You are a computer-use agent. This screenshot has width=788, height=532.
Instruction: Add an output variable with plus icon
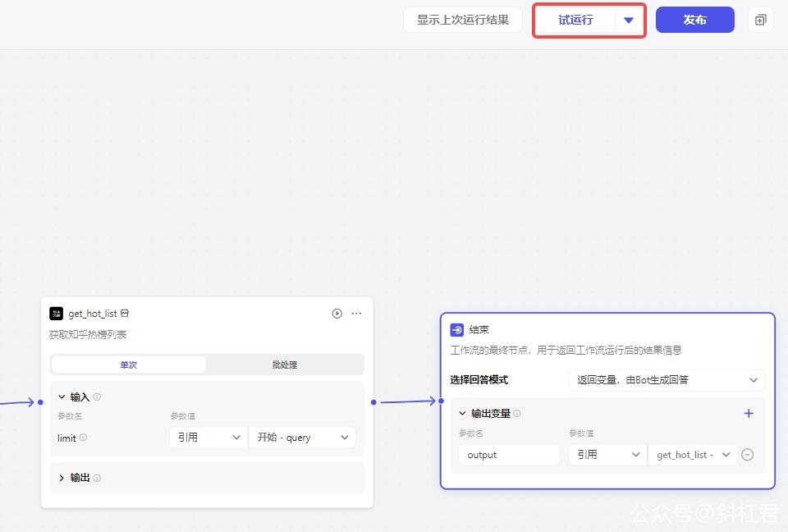coord(749,413)
